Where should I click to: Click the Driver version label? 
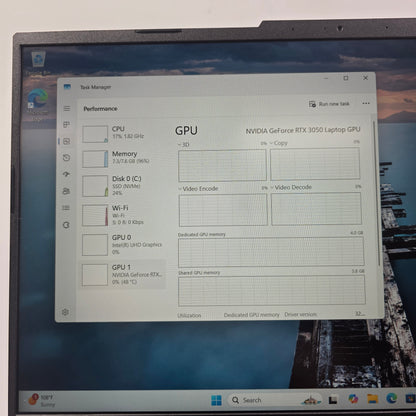300,314
